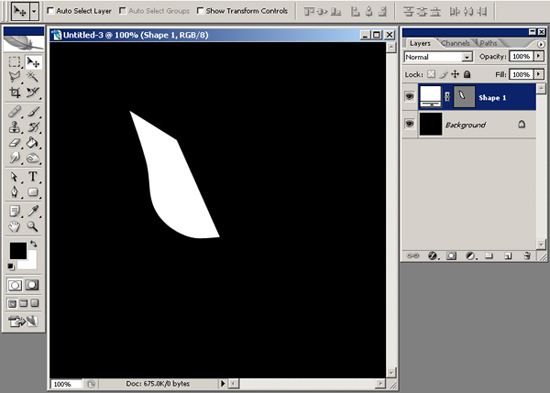
Task: Activate the Eraser tool
Action: (x=14, y=143)
